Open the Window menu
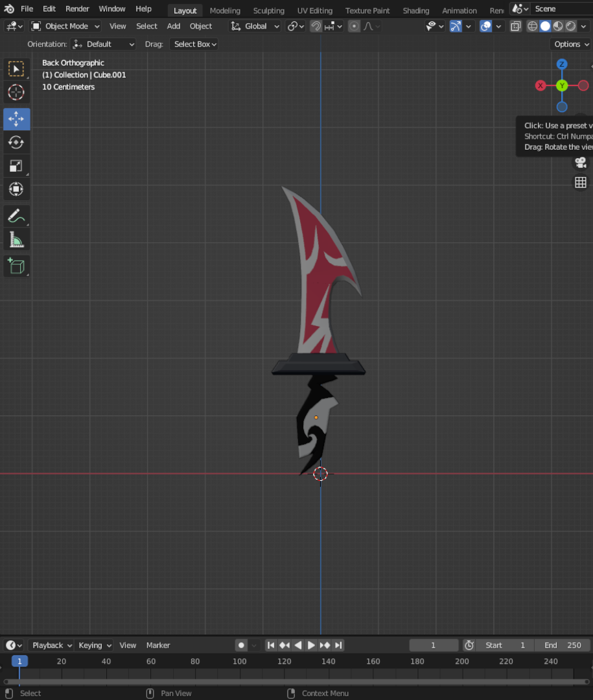The image size is (593, 700). point(112,9)
